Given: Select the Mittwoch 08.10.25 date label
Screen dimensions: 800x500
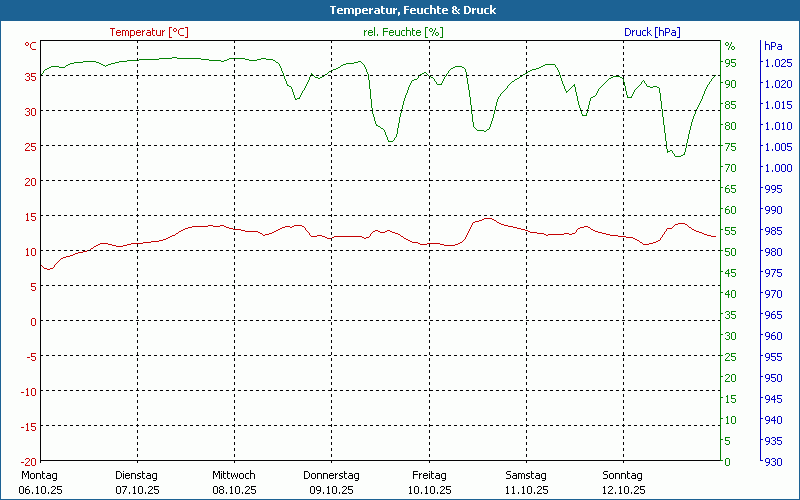Looking at the screenshot, I should coord(234,482).
